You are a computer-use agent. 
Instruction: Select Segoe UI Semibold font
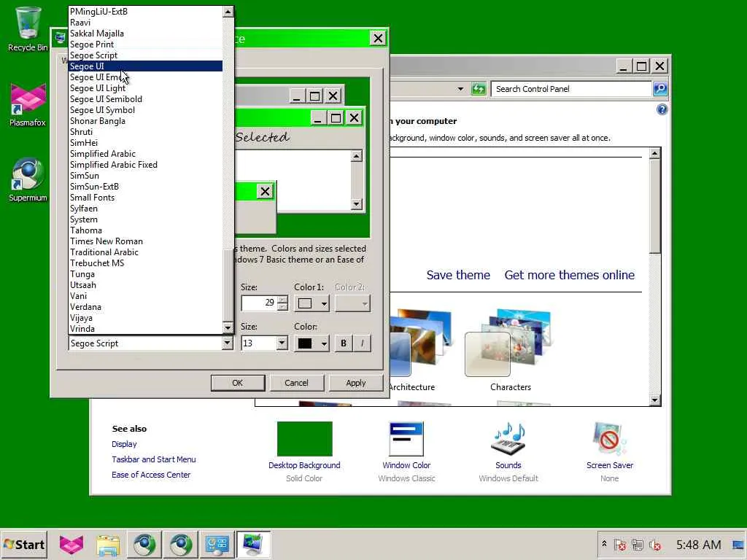(145, 99)
